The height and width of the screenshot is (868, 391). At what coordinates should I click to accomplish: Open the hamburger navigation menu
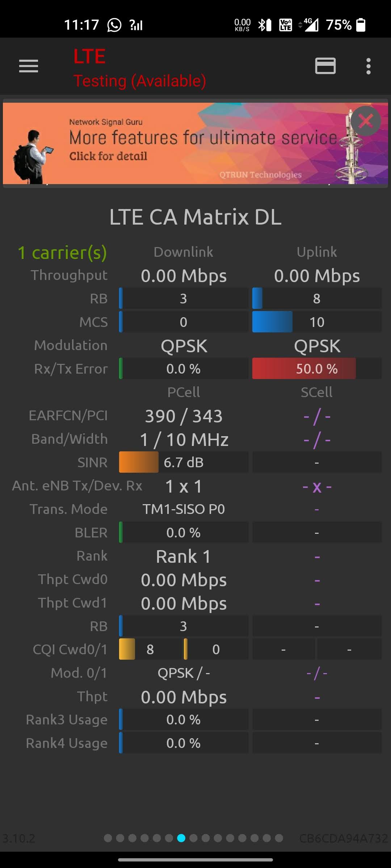coord(29,66)
